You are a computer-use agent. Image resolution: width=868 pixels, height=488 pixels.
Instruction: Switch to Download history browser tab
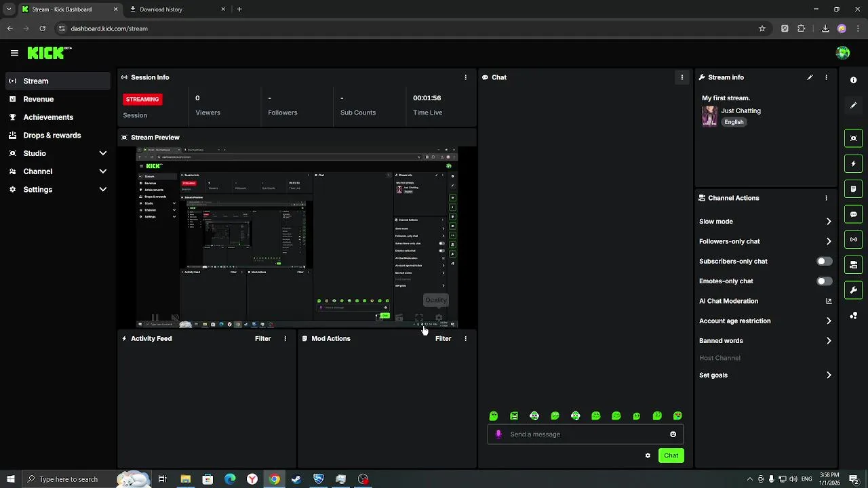click(x=178, y=9)
